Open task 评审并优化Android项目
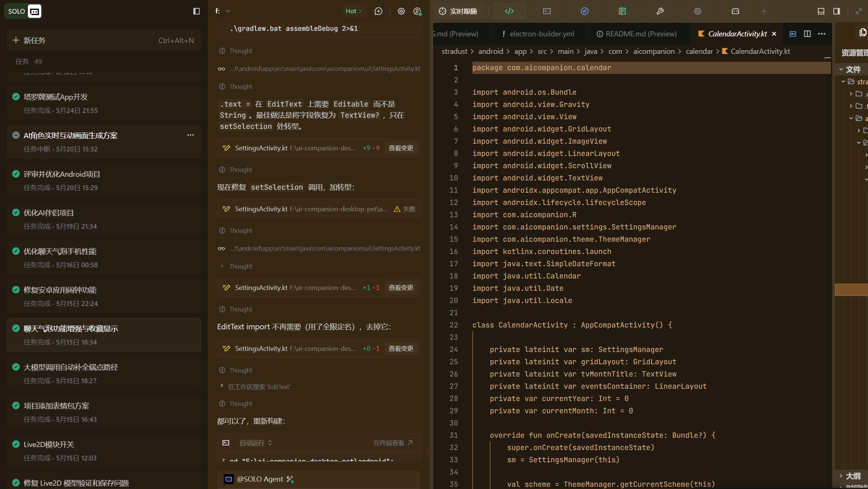 click(x=104, y=180)
